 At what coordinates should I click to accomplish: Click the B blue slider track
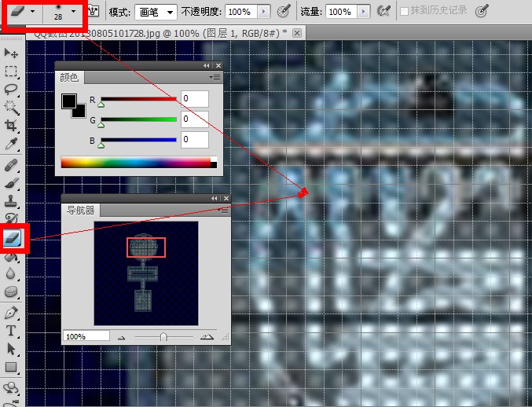[139, 140]
